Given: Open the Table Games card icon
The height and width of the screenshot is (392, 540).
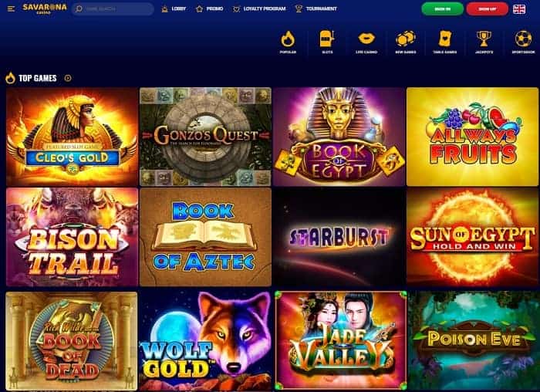Looking at the screenshot, I should point(444,39).
